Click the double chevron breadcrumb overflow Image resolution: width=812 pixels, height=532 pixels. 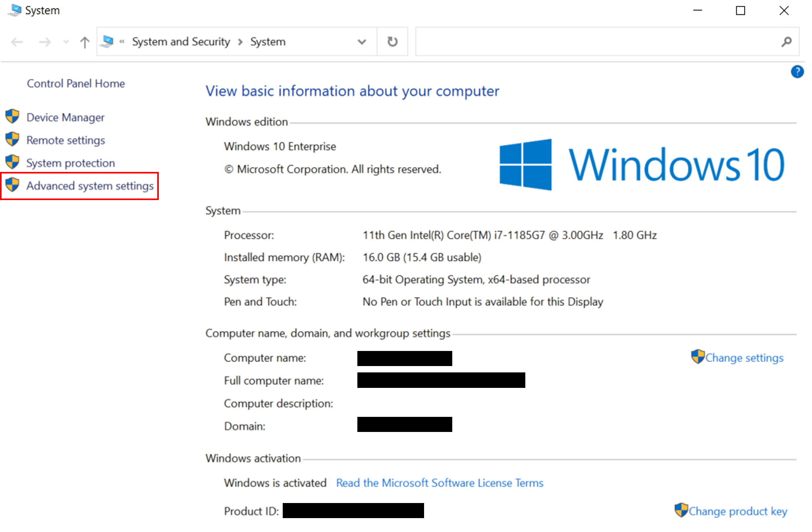(x=122, y=41)
